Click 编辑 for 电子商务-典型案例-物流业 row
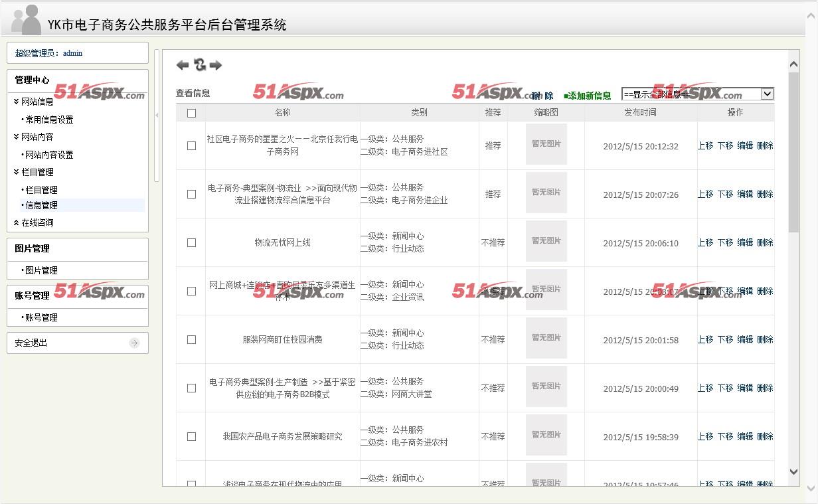818x504 pixels. (745, 194)
